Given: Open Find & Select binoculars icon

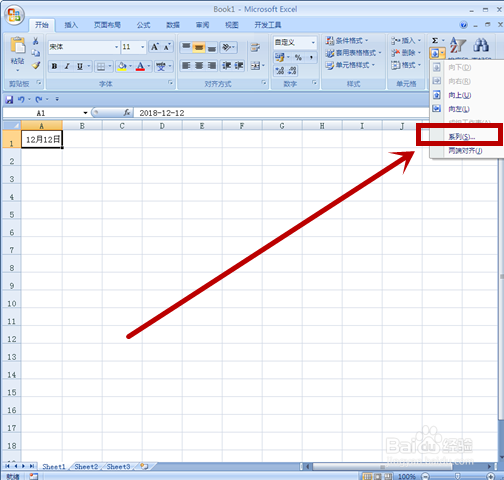Looking at the screenshot, I should [x=481, y=45].
